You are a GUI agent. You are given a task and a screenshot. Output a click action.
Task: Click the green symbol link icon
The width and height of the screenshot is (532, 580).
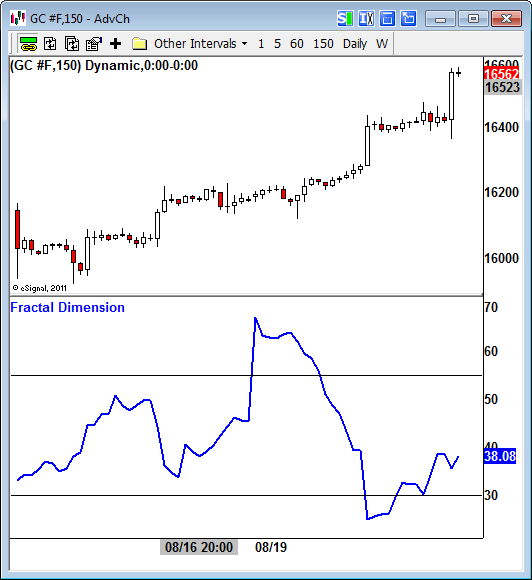pos(28,44)
